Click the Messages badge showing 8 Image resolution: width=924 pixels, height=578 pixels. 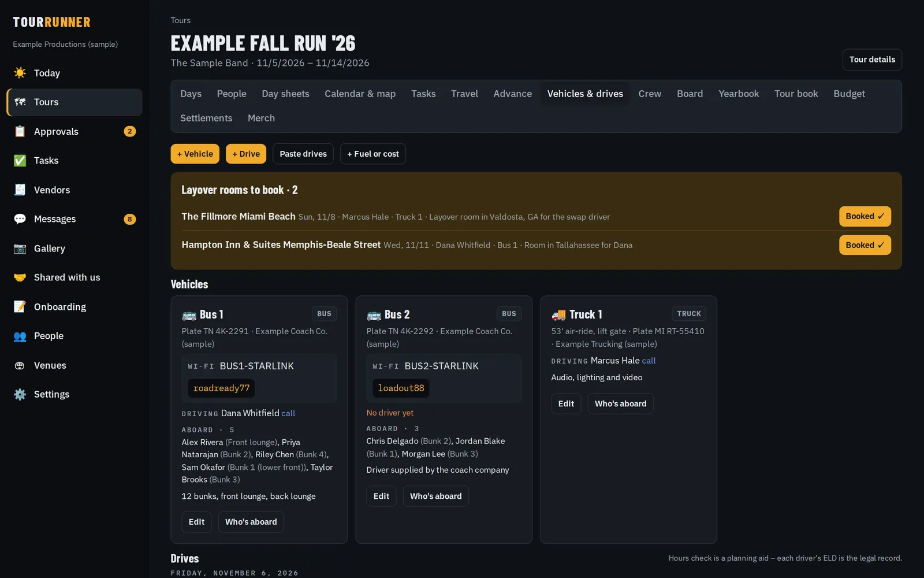[x=130, y=219]
